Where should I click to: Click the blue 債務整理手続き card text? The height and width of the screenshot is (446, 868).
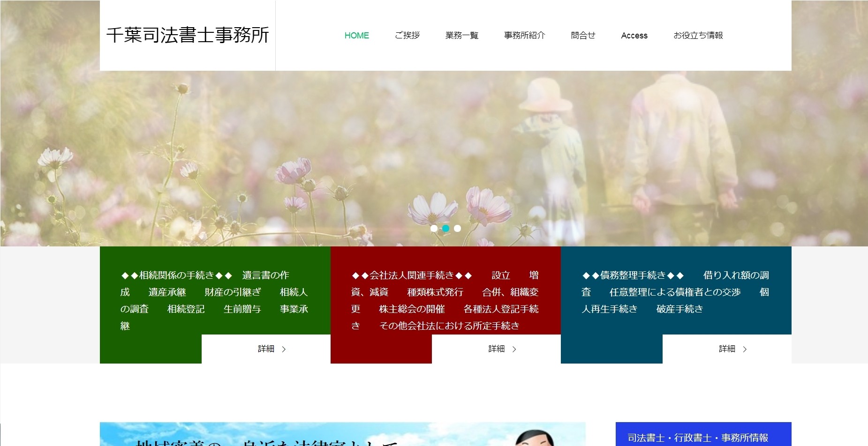tap(675, 292)
